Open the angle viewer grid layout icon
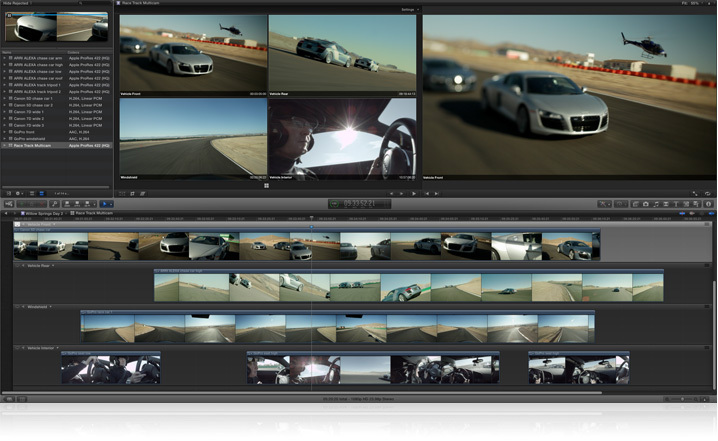 pyautogui.click(x=267, y=185)
